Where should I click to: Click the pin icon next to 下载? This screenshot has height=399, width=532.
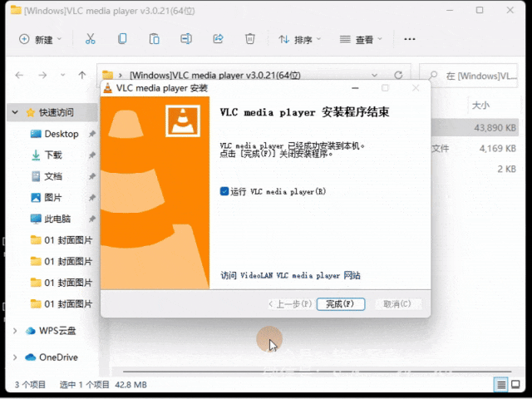(x=92, y=155)
